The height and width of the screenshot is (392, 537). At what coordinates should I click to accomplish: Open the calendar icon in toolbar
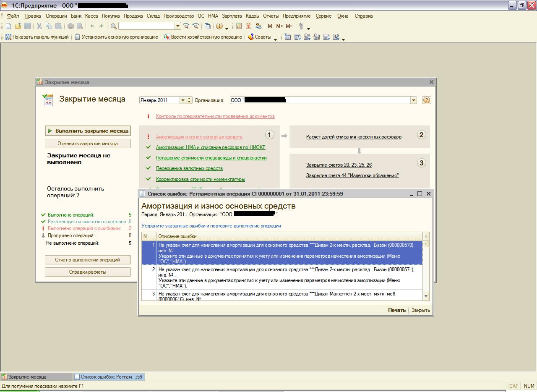248,26
